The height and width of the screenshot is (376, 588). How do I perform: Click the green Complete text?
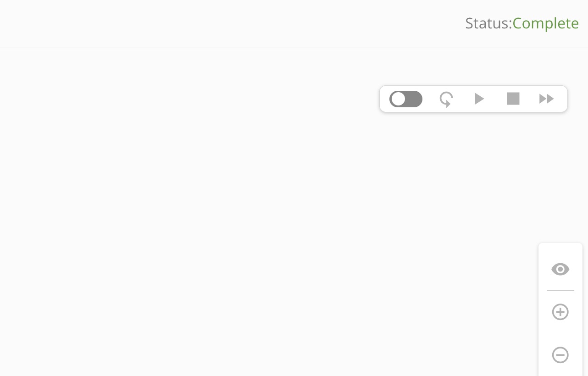(x=545, y=23)
